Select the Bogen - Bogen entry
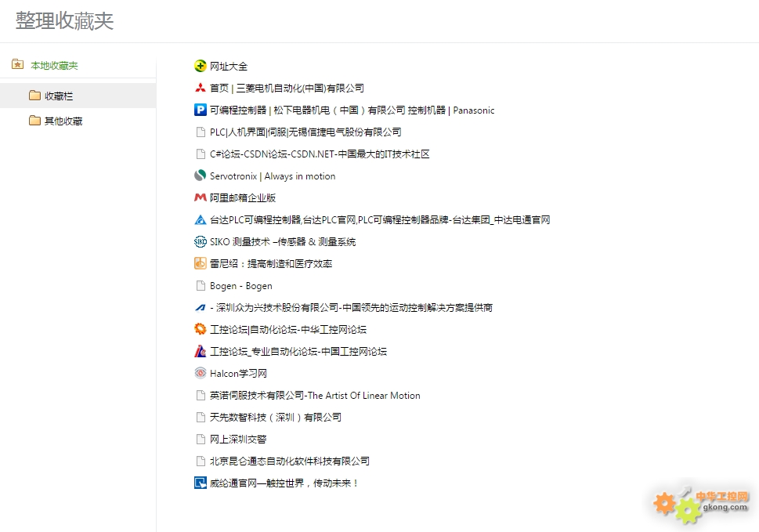Viewport: 759px width, 532px height. (241, 286)
